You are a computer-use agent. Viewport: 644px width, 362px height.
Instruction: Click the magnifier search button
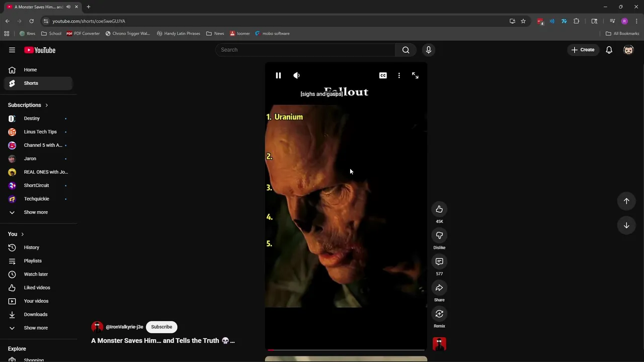406,50
